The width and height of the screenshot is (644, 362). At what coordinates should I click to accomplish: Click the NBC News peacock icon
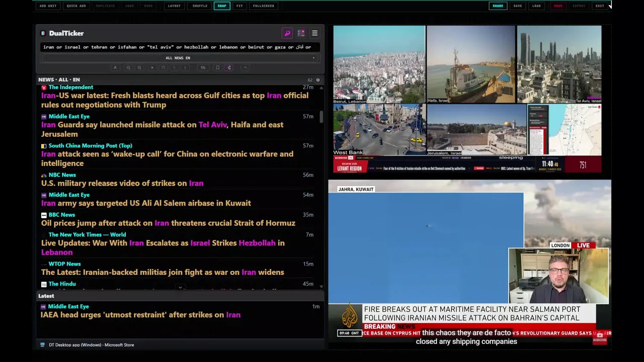(44, 175)
